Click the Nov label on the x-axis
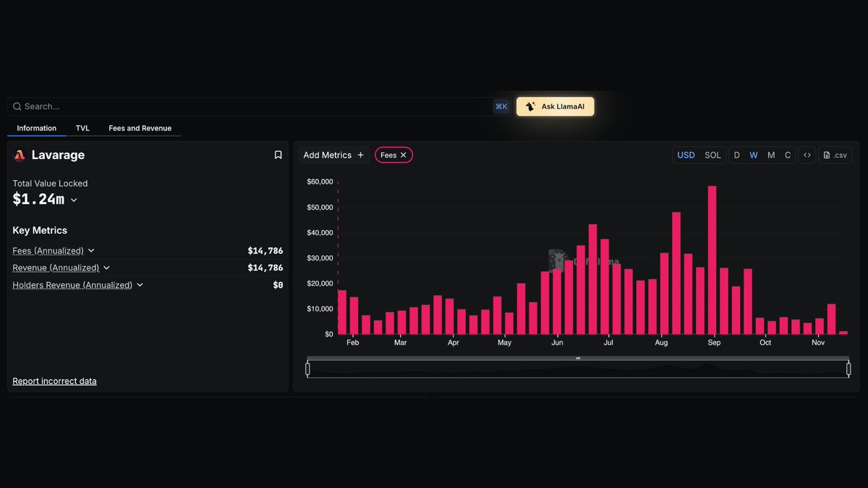Viewport: 868px width, 488px height. click(818, 343)
